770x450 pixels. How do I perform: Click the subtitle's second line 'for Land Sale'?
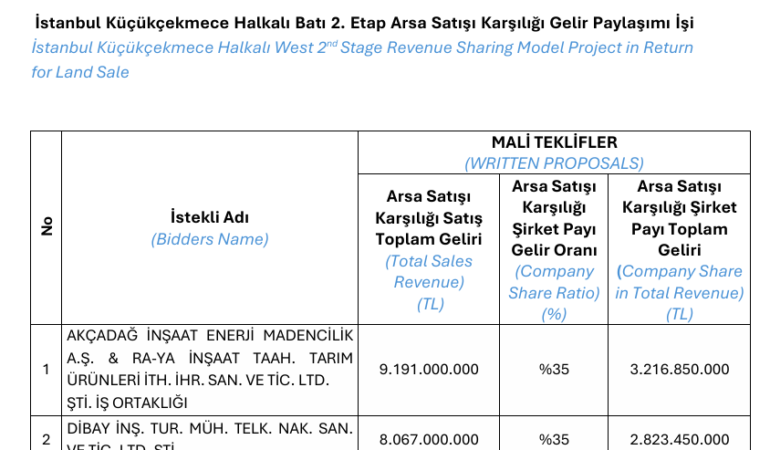80,72
